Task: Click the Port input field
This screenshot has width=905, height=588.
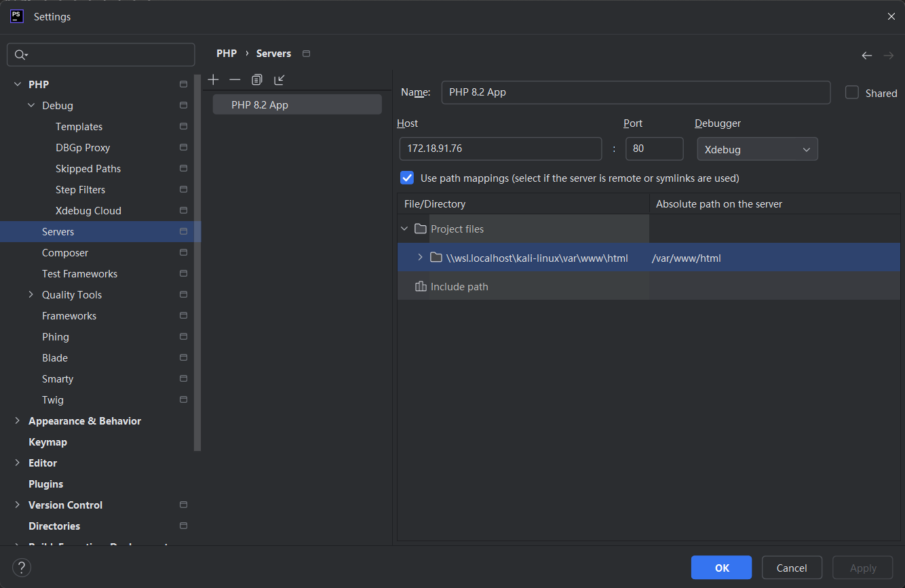Action: click(x=655, y=149)
